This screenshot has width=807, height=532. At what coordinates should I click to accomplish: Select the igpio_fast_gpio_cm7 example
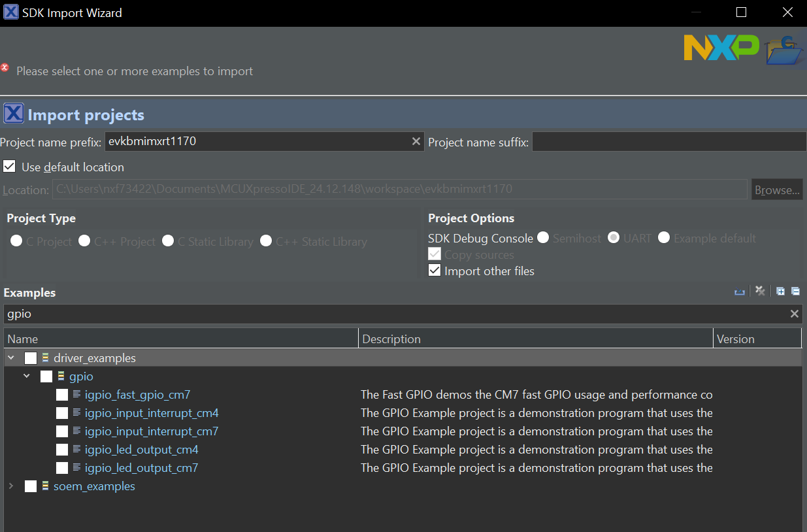click(x=137, y=394)
